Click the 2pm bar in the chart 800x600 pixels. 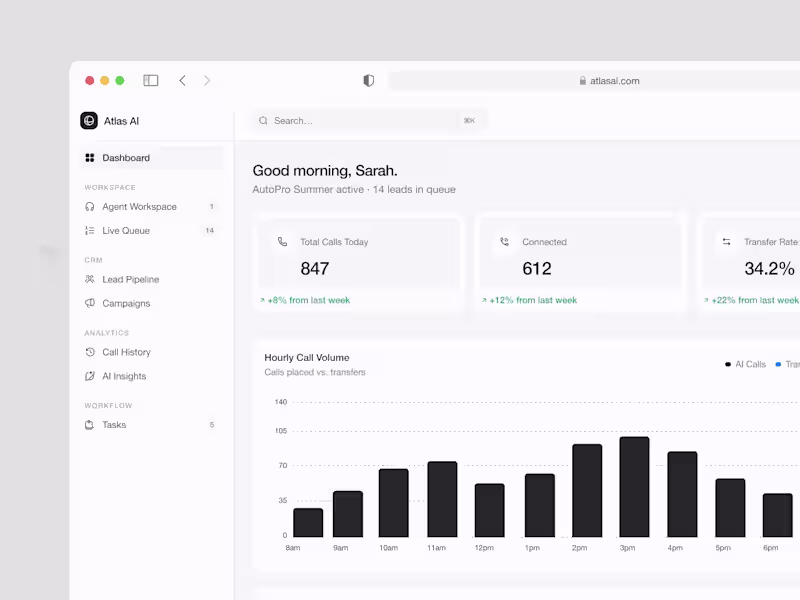(587, 490)
